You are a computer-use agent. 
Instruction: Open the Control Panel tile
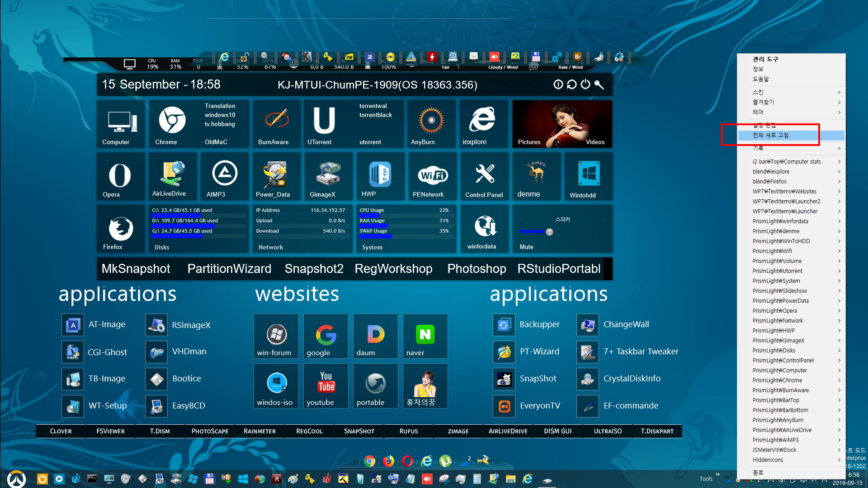click(484, 176)
